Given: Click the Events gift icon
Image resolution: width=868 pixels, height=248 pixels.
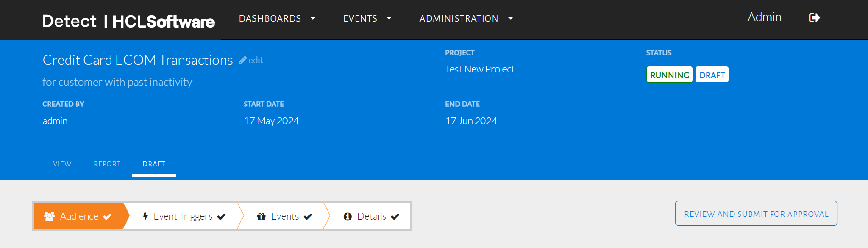Looking at the screenshot, I should (x=262, y=216).
